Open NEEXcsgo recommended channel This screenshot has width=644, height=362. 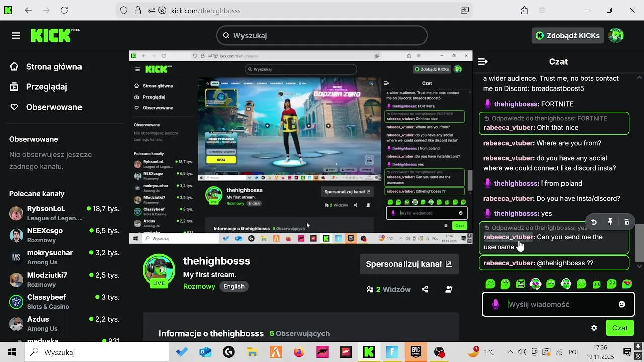coord(64,235)
